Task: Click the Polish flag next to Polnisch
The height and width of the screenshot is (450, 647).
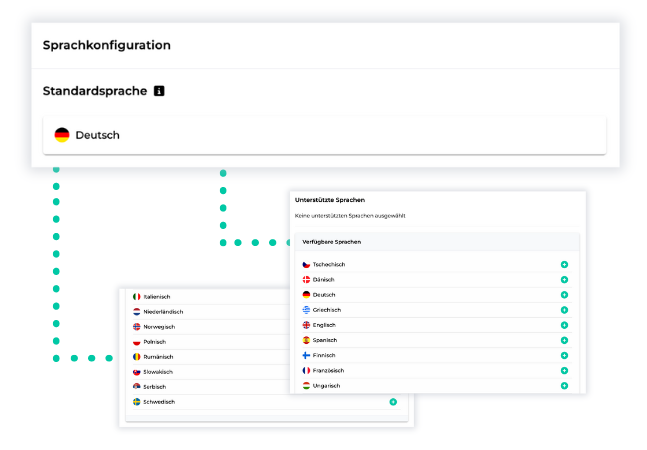Action: click(137, 342)
